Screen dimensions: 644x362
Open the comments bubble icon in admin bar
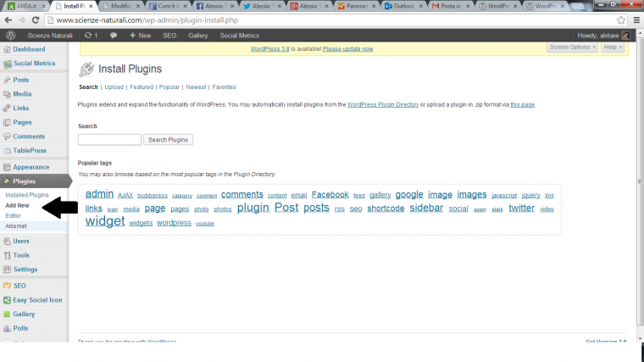(114, 36)
